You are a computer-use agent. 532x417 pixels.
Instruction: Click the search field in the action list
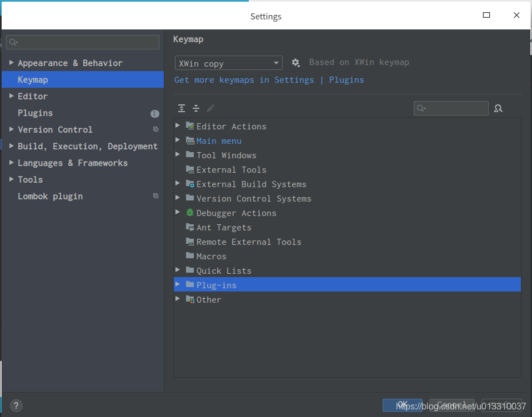pyautogui.click(x=450, y=108)
